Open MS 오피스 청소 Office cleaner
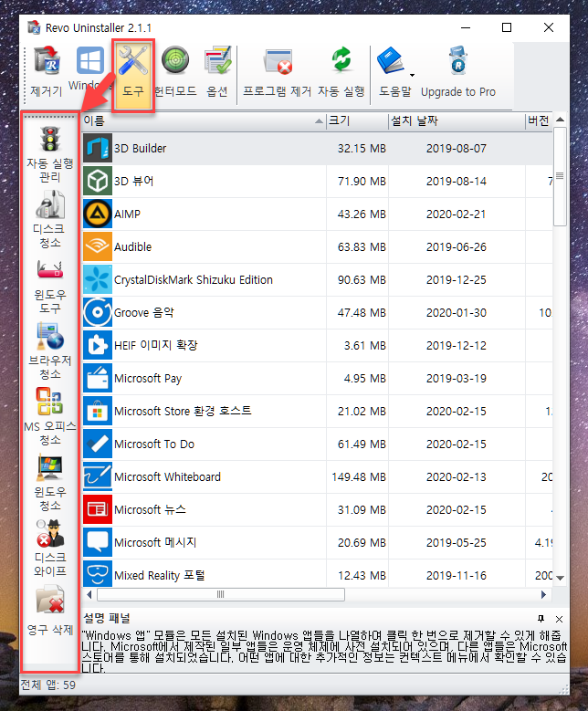Image resolution: width=588 pixels, height=711 pixels. pos(50,417)
